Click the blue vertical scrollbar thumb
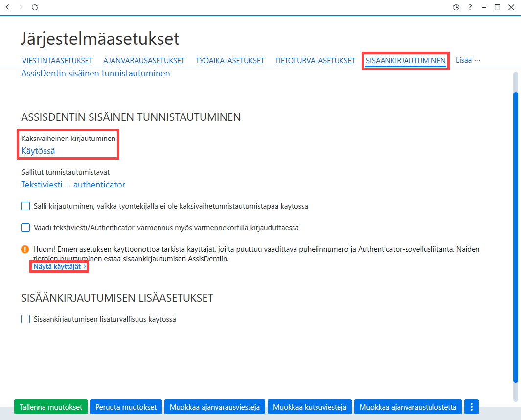Viewport: 521px width, 420px height. point(516,237)
